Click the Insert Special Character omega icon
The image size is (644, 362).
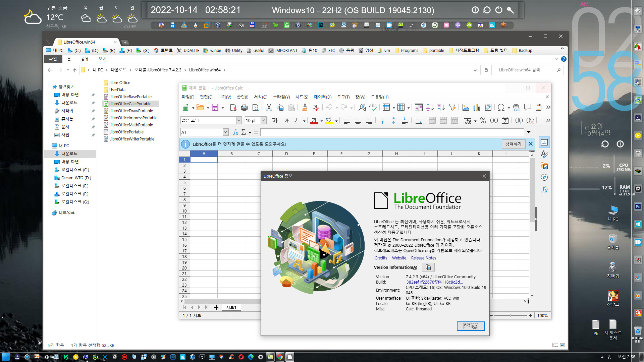pos(501,107)
